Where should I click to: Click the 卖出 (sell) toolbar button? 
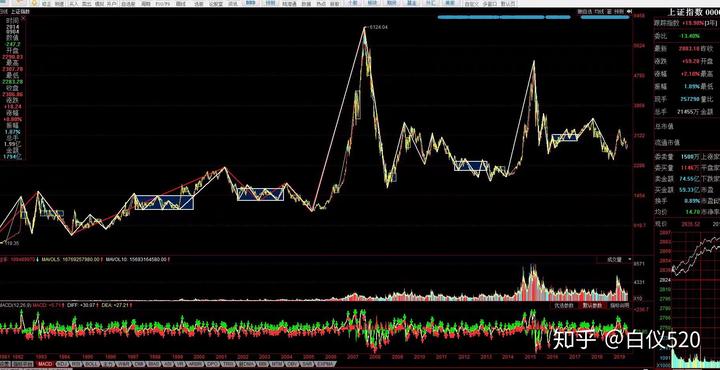point(87,4)
